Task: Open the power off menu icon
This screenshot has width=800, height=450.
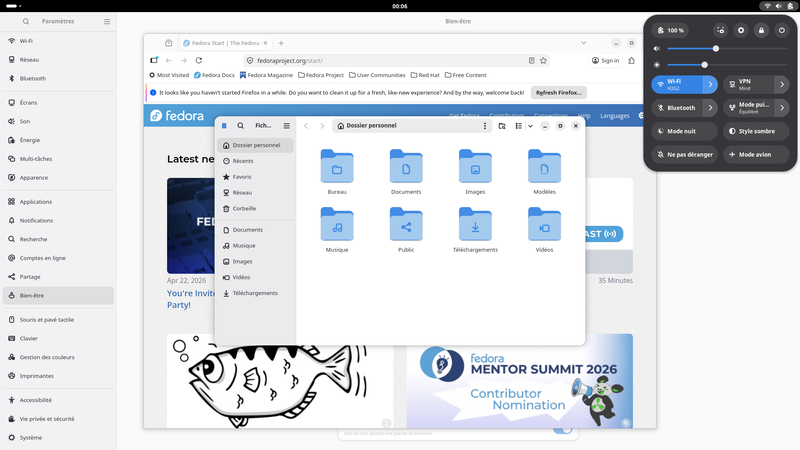Action: (x=782, y=31)
